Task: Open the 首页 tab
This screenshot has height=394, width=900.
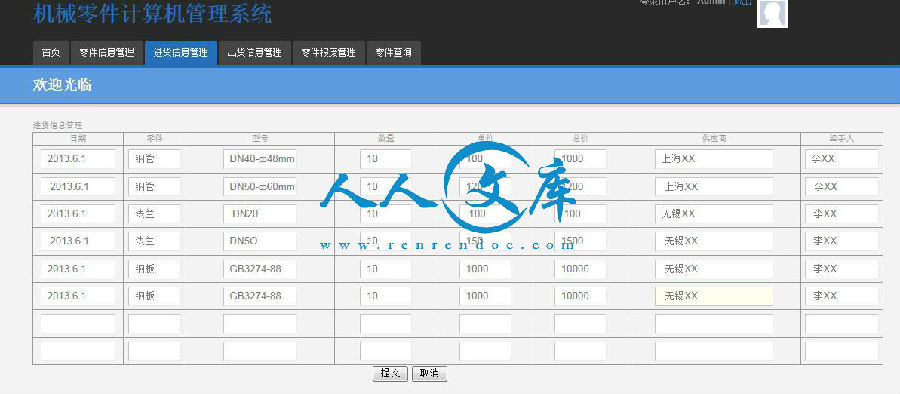Action: tap(51, 53)
